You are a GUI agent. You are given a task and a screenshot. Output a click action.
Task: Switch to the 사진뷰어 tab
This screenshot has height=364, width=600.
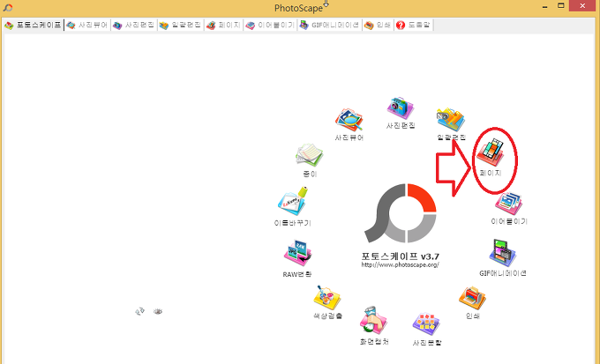click(x=87, y=26)
